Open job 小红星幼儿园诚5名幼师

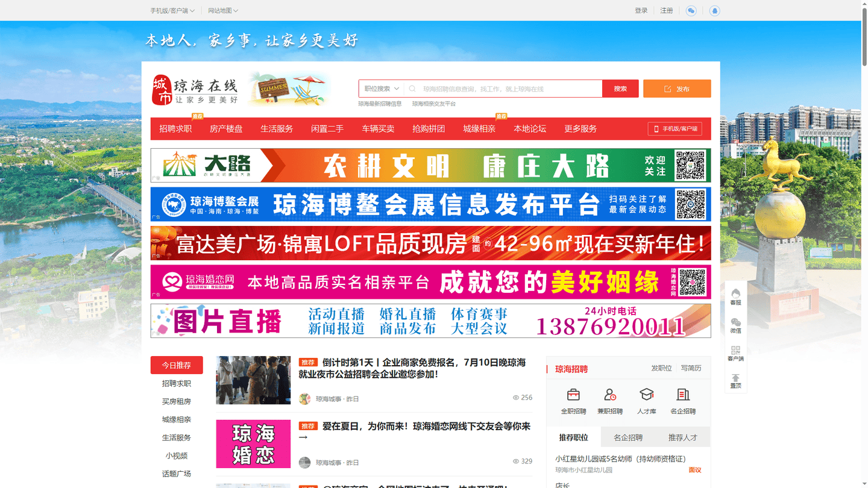coord(621,459)
